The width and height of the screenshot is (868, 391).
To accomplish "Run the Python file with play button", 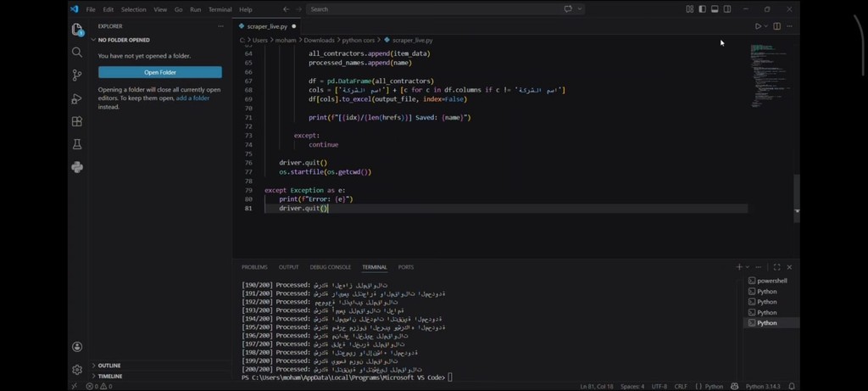I will pos(758,26).
